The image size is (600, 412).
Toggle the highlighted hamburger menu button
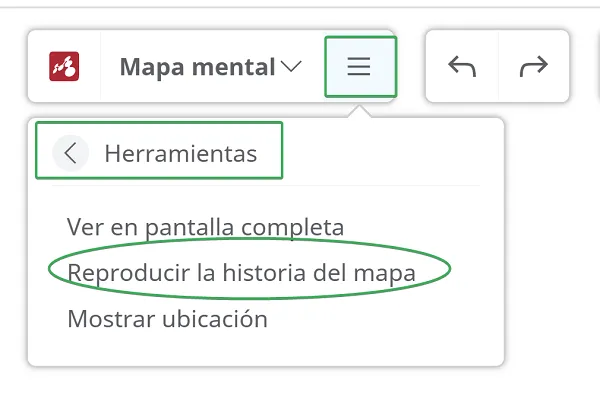pyautogui.click(x=359, y=67)
